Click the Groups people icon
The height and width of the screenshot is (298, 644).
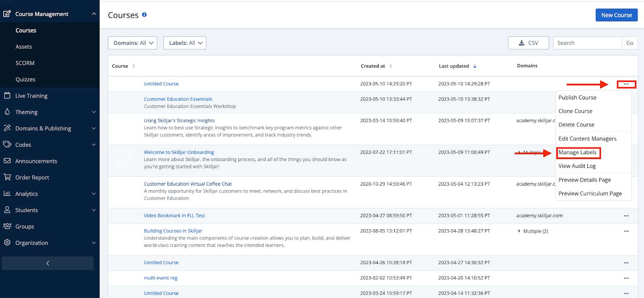7,226
